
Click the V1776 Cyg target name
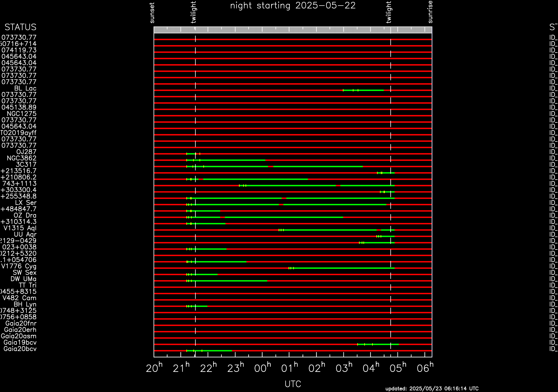coord(19,266)
